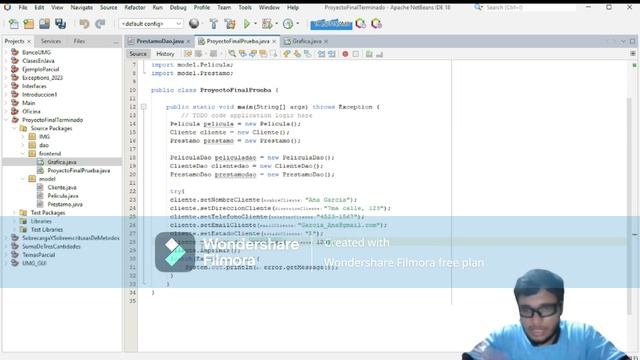Click the second profiler circle icon
This screenshot has width=640, height=360.
tap(376, 24)
